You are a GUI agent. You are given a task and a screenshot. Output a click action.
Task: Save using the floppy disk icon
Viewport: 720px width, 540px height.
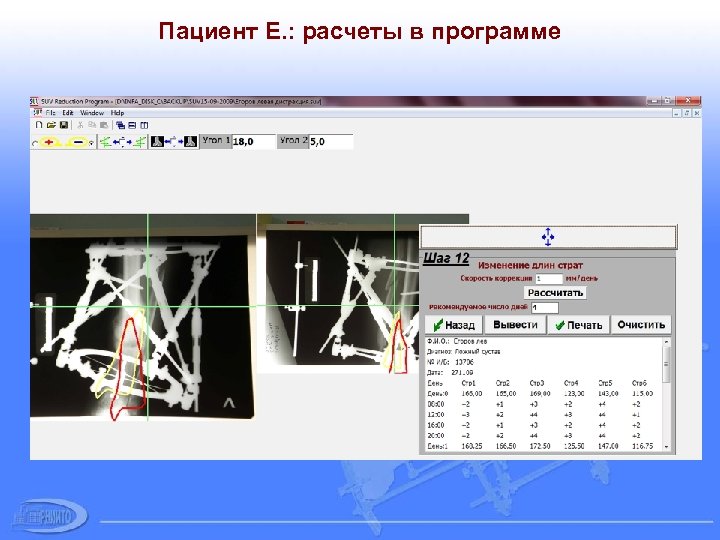(64, 125)
